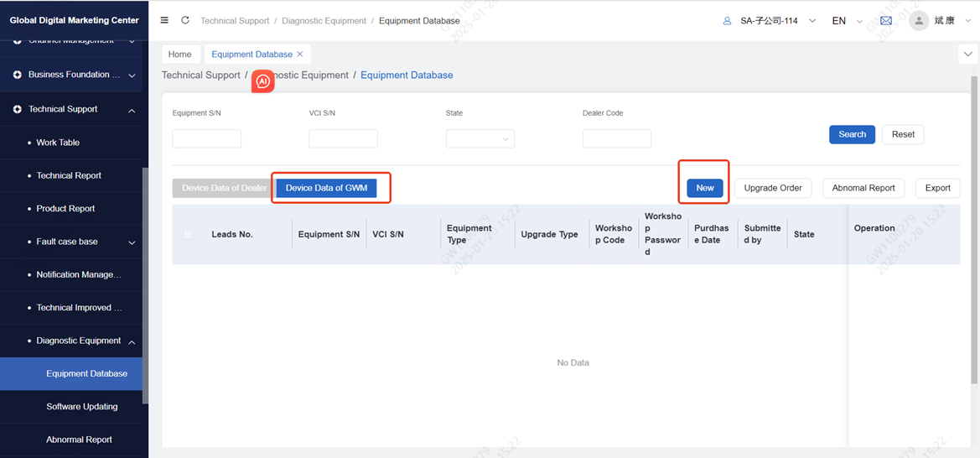
Task: Click the blue Search button
Action: (852, 134)
